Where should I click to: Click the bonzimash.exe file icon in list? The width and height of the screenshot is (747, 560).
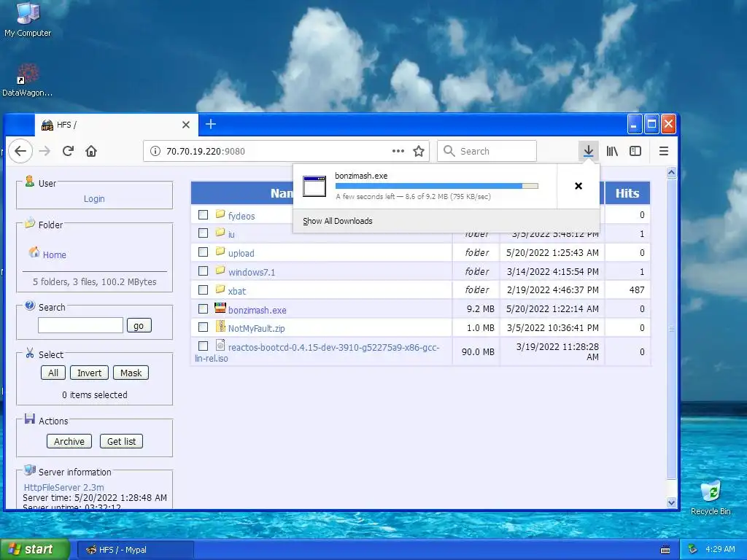[x=220, y=308]
